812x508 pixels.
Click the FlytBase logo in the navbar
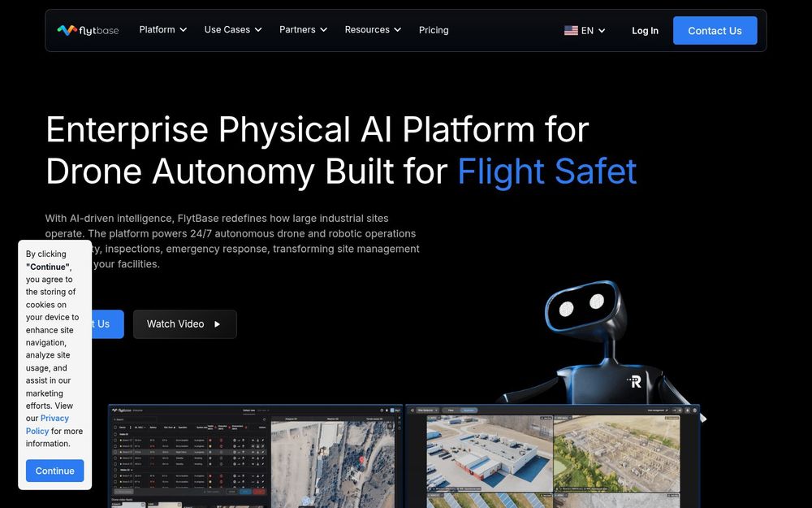[88, 29]
